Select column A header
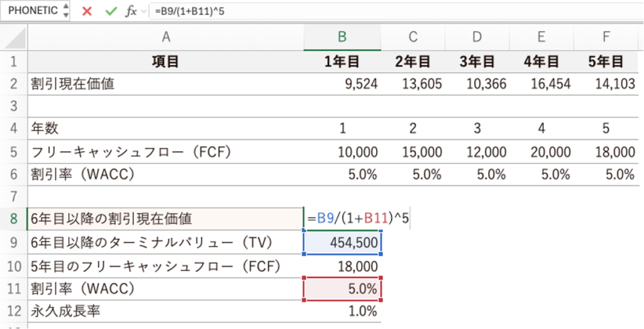 tap(166, 38)
